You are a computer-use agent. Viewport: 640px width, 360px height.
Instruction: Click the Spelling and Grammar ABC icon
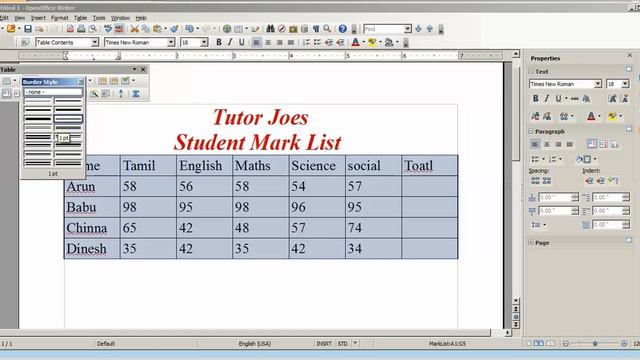point(108,29)
